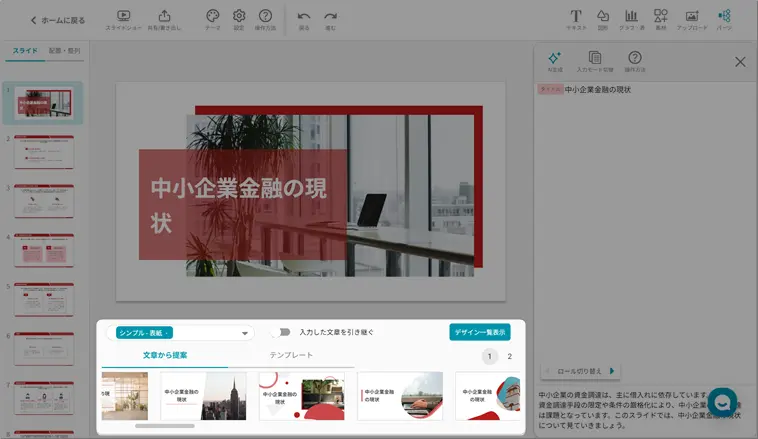Open the top toolbar help (操作方法) icon
This screenshot has height=439, width=758.
coord(265,20)
